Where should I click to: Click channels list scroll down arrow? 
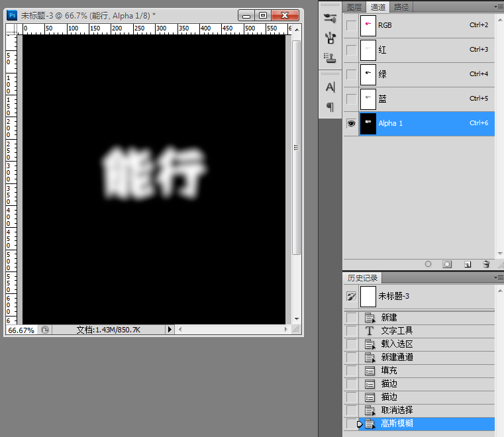pyautogui.click(x=500, y=254)
